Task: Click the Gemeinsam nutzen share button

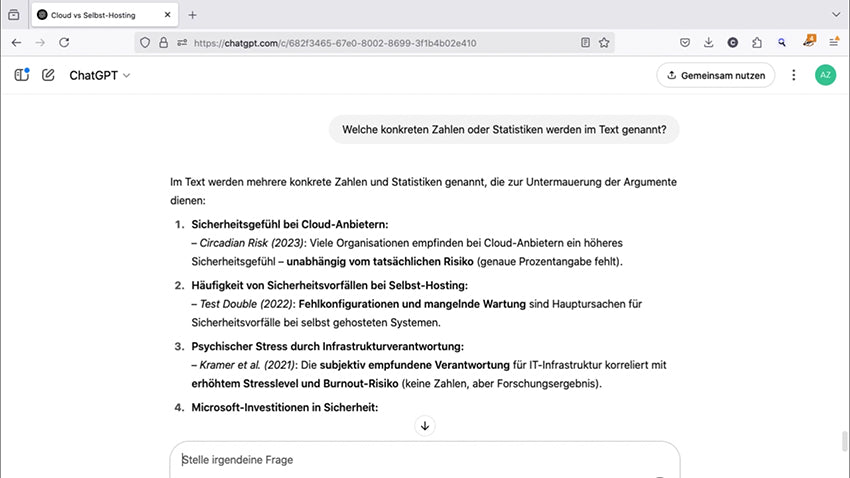Action: [x=715, y=75]
